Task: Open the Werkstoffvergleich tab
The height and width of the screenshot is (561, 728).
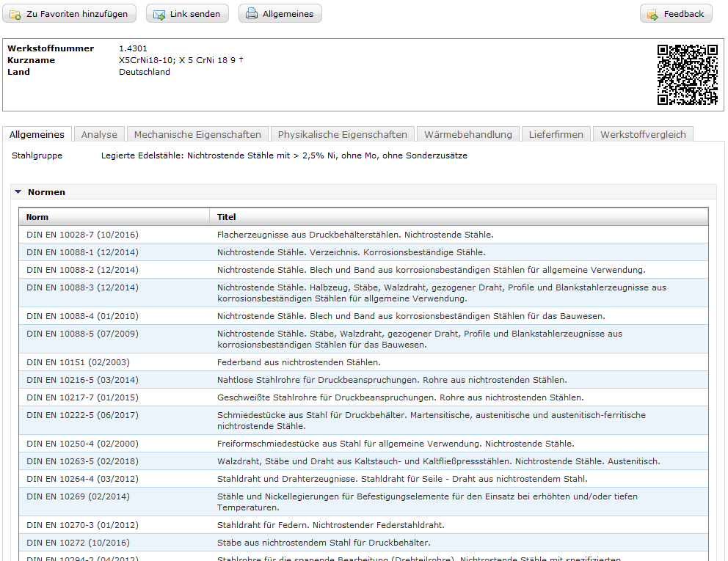Action: coord(643,134)
